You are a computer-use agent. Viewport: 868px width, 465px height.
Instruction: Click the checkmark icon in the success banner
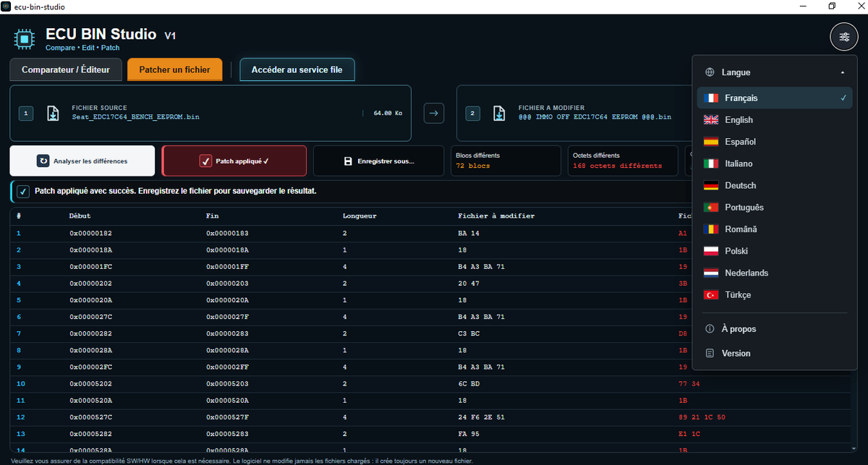tap(23, 192)
